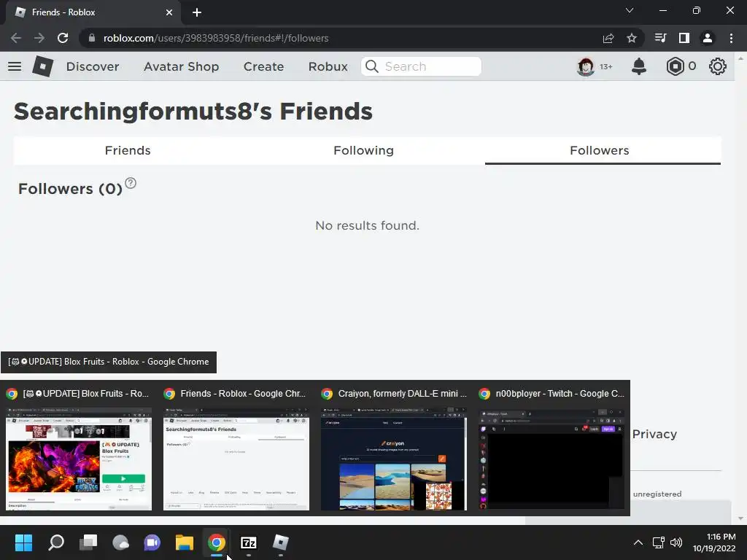
Task: Bookmark this page with the star icon
Action: point(632,38)
